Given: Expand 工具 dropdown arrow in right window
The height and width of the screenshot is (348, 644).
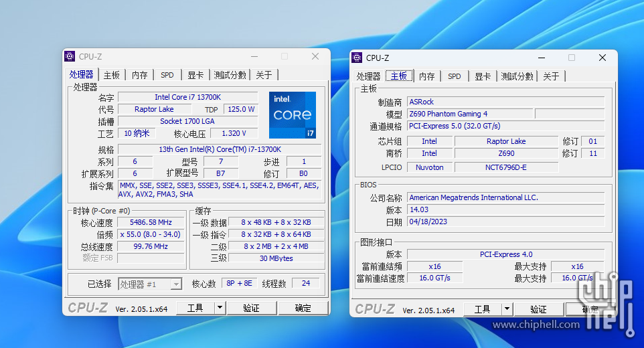Looking at the screenshot, I should pos(507,309).
